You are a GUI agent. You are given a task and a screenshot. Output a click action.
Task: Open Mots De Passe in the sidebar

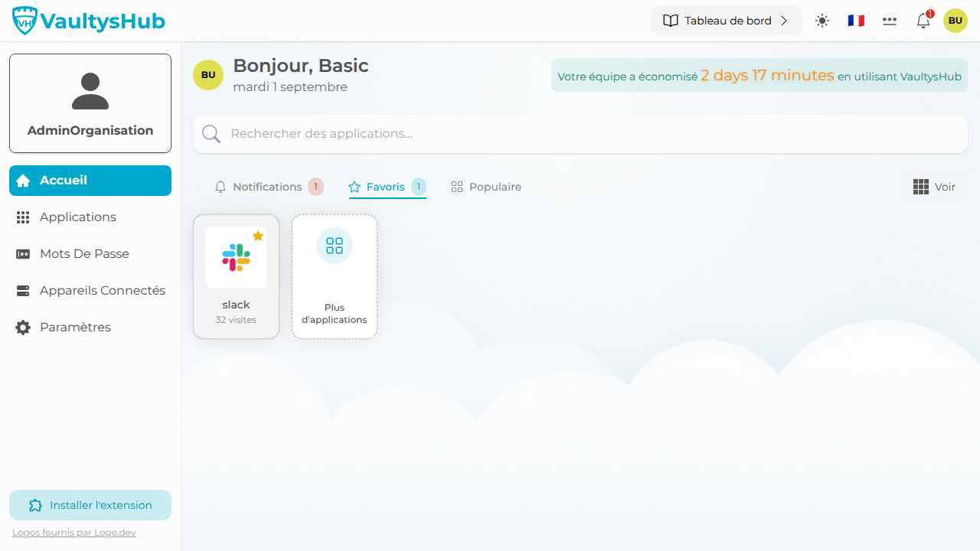point(90,254)
